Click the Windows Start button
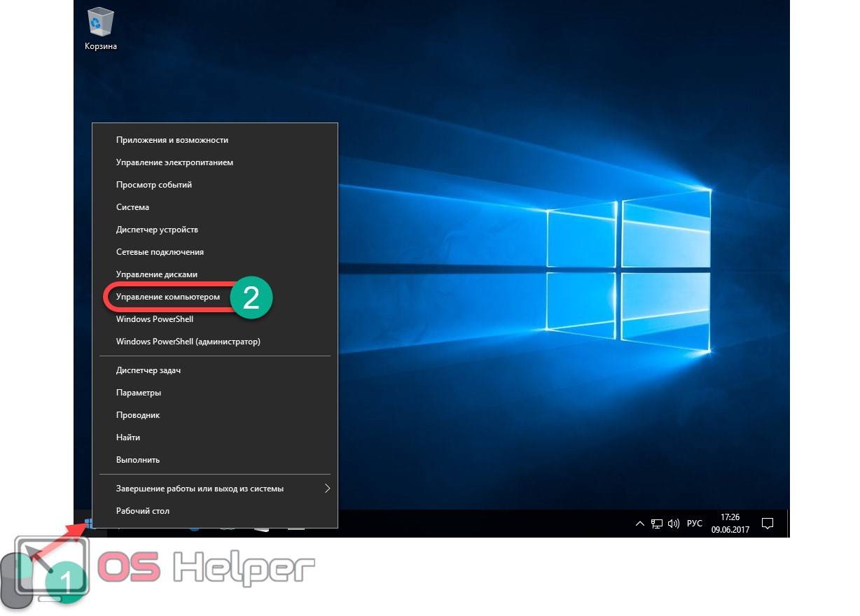 [x=90, y=523]
